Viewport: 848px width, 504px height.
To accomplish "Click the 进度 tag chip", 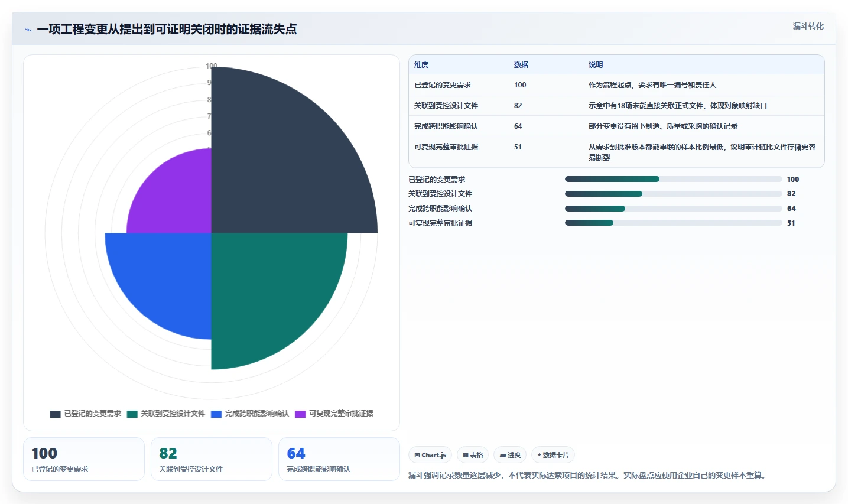I will [x=510, y=455].
